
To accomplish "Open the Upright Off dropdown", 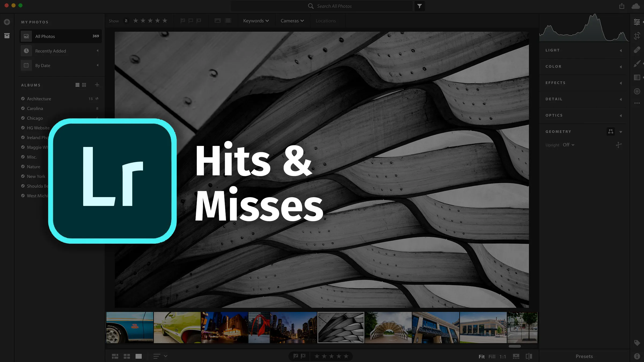I will (x=568, y=145).
